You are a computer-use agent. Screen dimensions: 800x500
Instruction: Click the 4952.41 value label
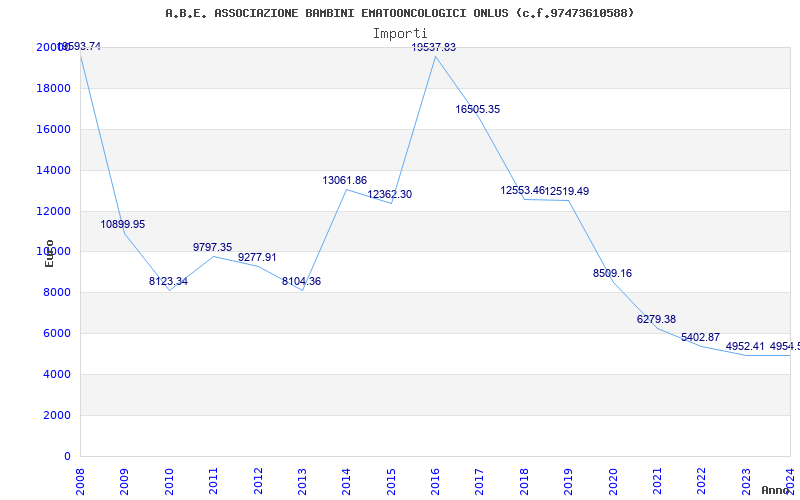click(745, 346)
